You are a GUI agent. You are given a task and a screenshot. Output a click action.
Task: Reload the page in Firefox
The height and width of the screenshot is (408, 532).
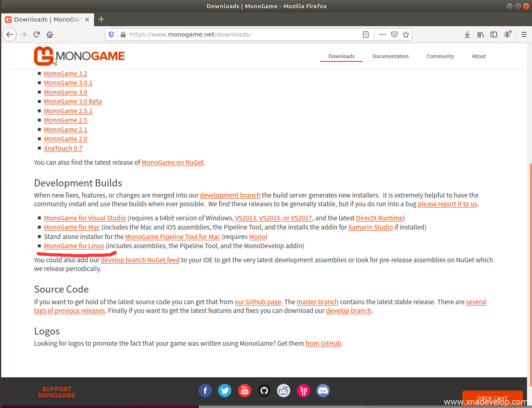[x=36, y=34]
